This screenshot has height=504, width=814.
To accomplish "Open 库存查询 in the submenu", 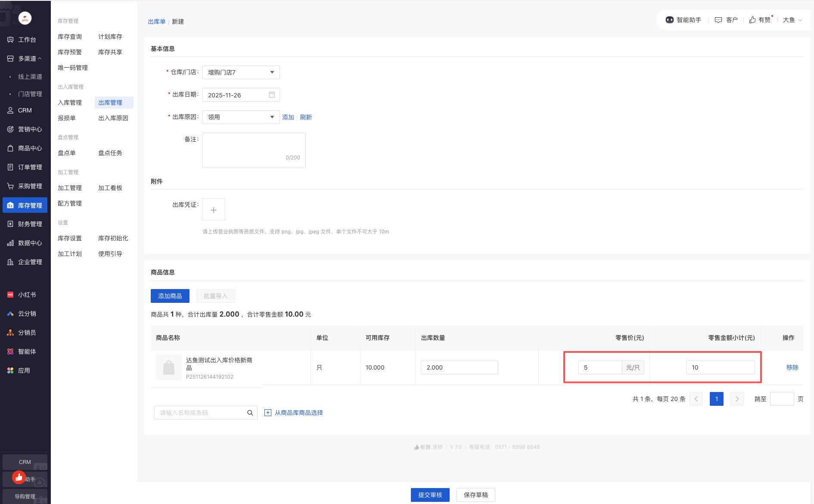I will click(x=70, y=37).
